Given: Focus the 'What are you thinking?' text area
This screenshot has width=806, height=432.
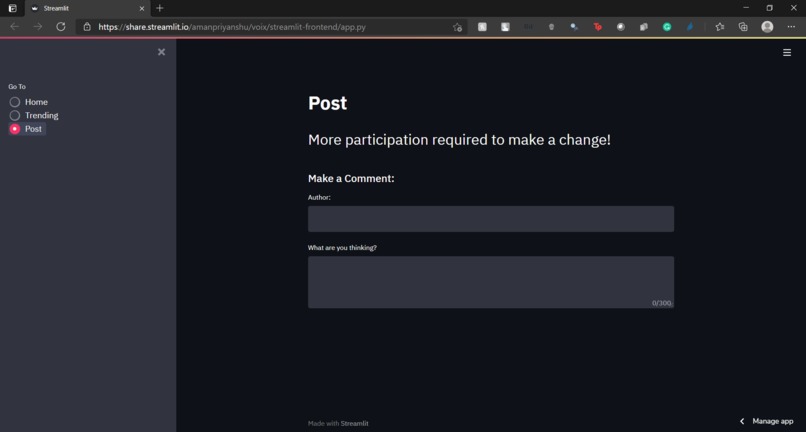Looking at the screenshot, I should (491, 282).
